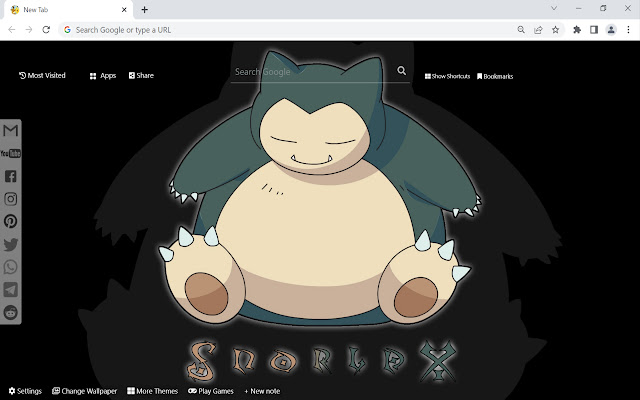Screen dimensions: 640x400
Task: Toggle the browser side panel
Action: click(594, 29)
